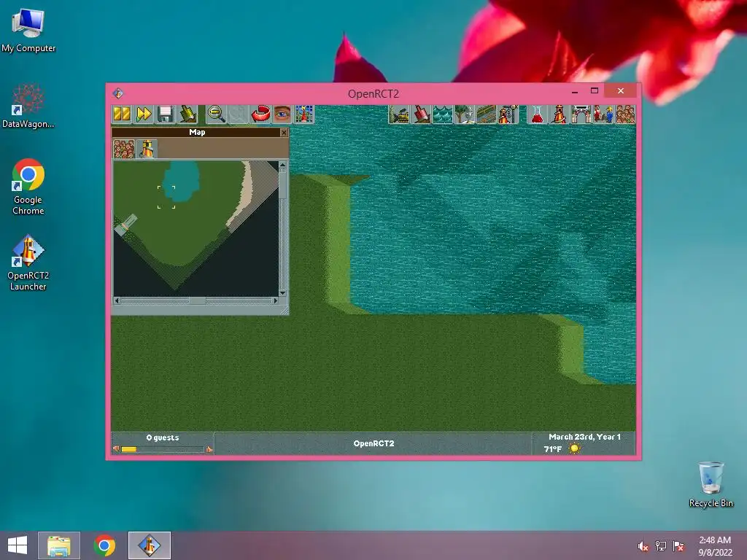
Task: Click the lake on the minimap
Action: click(182, 179)
